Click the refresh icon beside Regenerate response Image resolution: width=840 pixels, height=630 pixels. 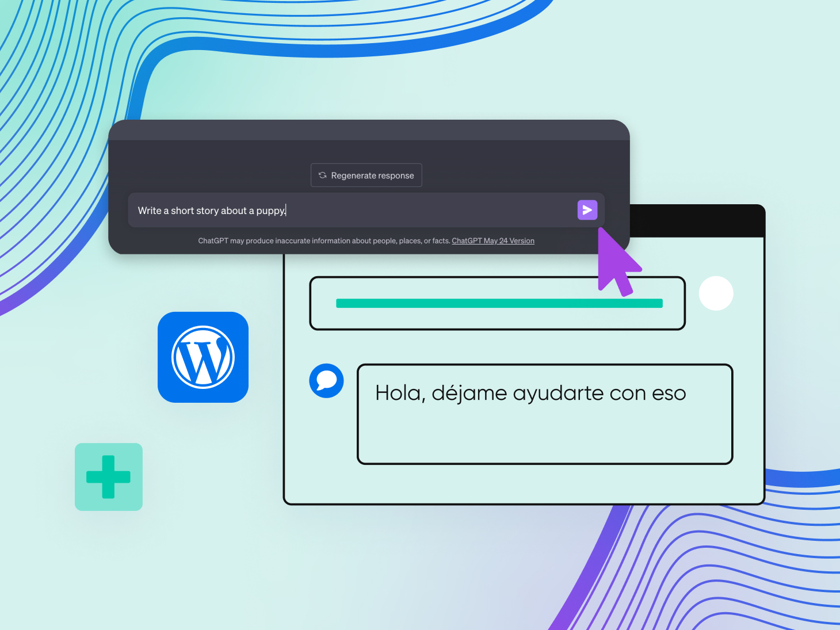coord(323,175)
